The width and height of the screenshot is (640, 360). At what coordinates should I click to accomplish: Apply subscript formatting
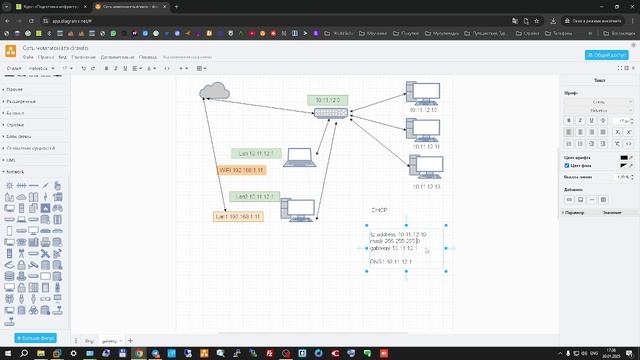(618, 132)
